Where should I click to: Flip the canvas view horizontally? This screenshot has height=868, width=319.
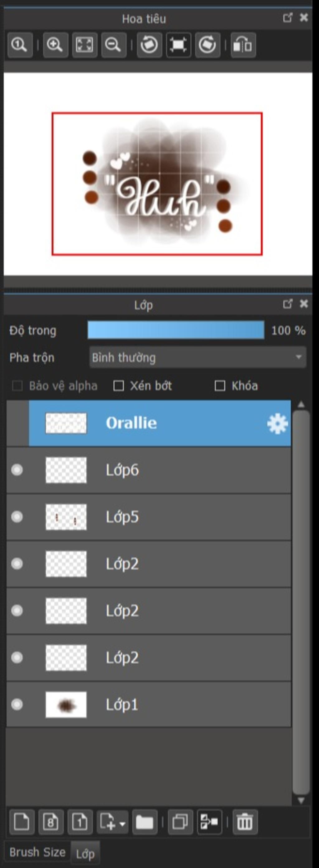(243, 45)
